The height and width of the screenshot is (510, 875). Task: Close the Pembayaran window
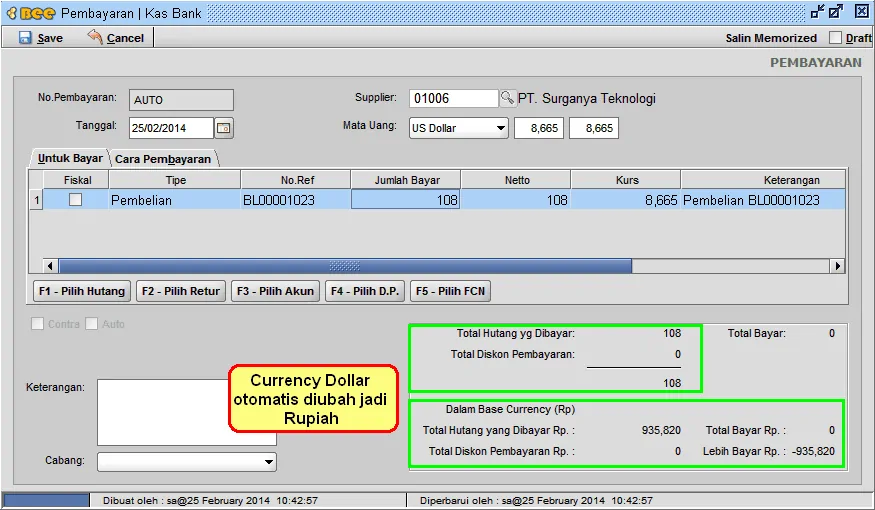[x=861, y=12]
